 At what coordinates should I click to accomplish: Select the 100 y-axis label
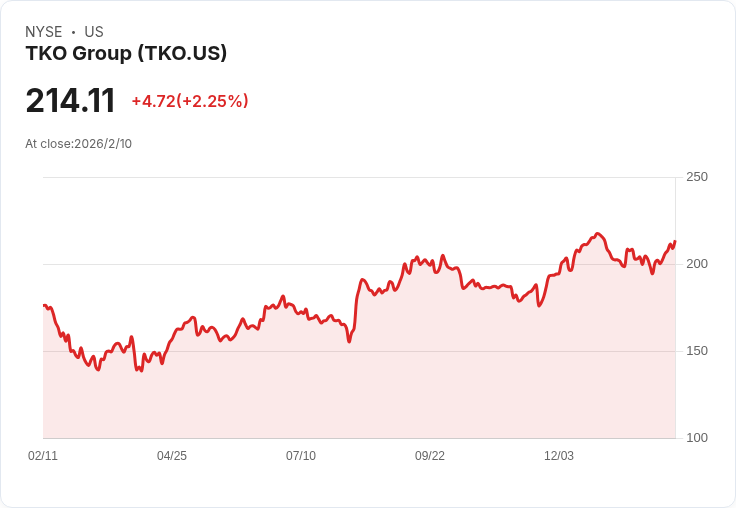click(x=697, y=438)
